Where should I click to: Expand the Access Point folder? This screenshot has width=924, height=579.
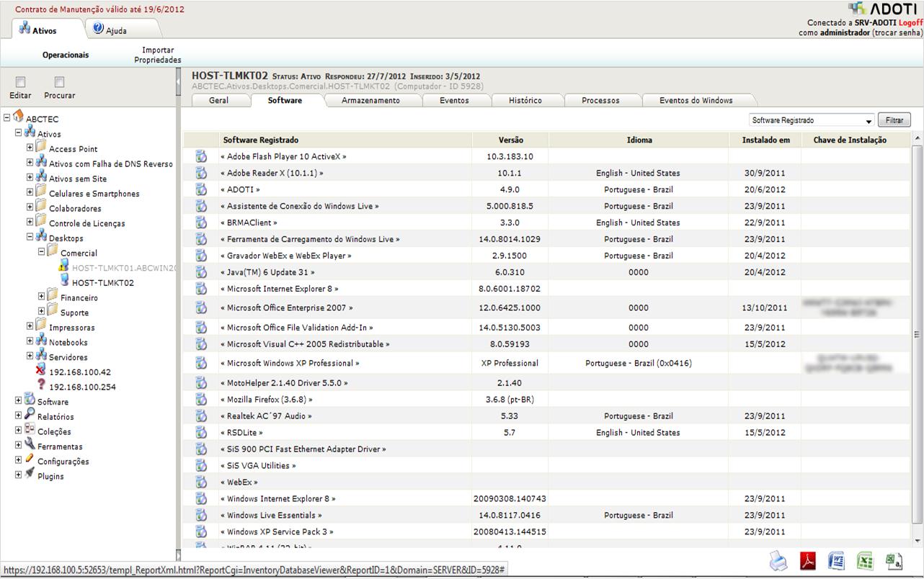click(30, 148)
